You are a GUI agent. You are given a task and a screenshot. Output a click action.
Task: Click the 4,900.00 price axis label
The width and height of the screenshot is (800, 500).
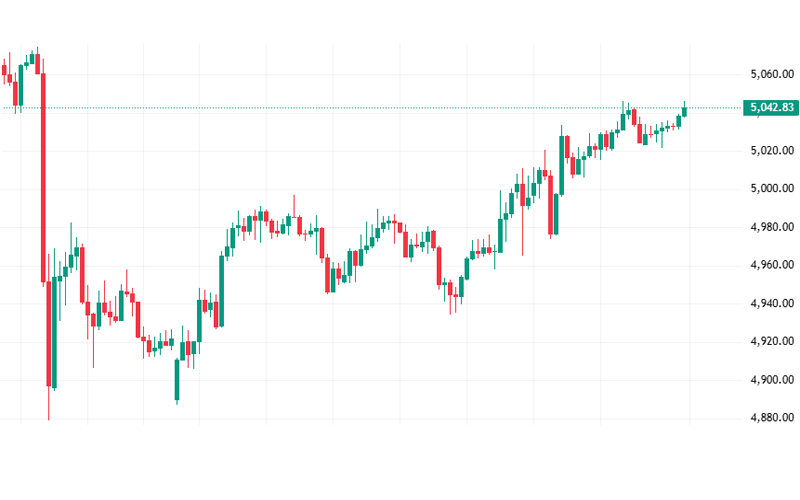771,380
